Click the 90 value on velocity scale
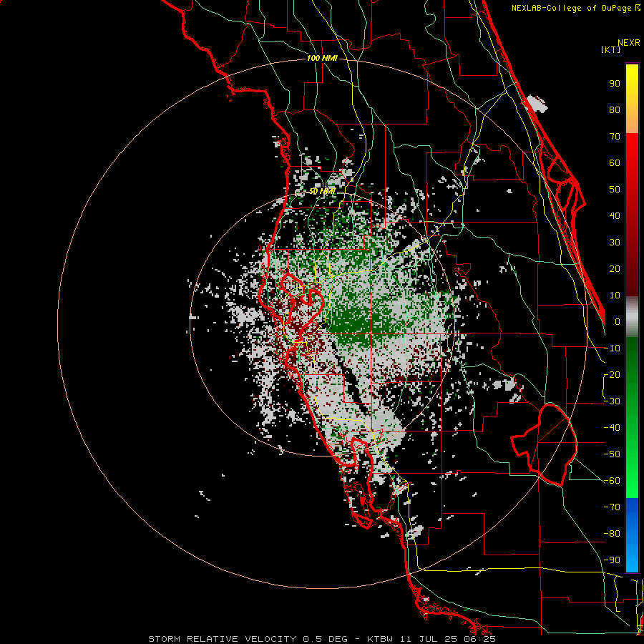Screen dimensions: 644x644 [x=615, y=84]
